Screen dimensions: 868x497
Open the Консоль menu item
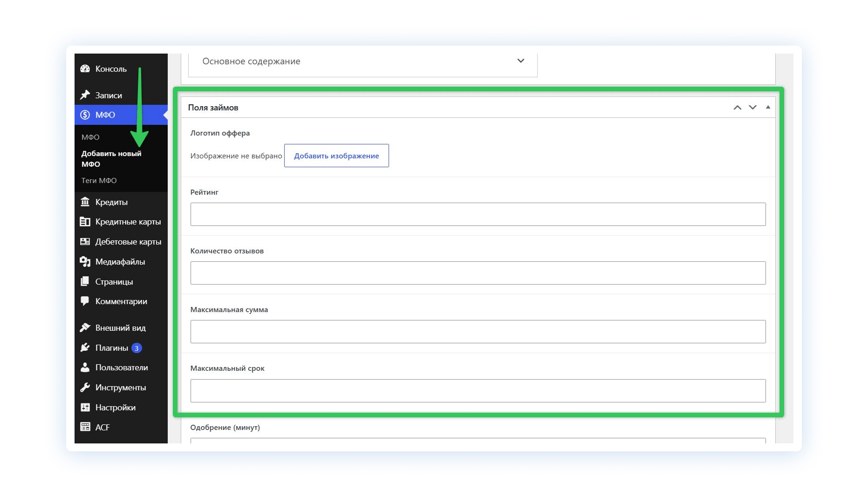[111, 69]
